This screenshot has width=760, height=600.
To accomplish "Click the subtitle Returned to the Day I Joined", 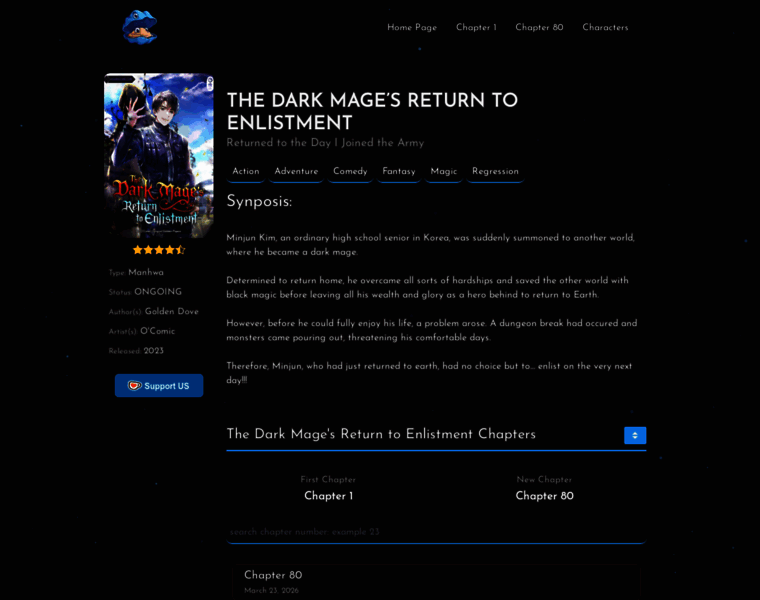I will click(x=325, y=142).
